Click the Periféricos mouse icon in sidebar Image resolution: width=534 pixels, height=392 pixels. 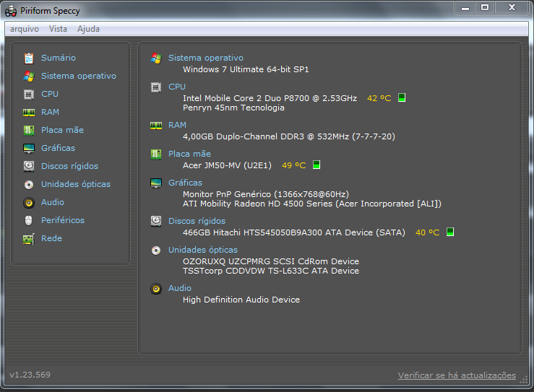pyautogui.click(x=29, y=220)
